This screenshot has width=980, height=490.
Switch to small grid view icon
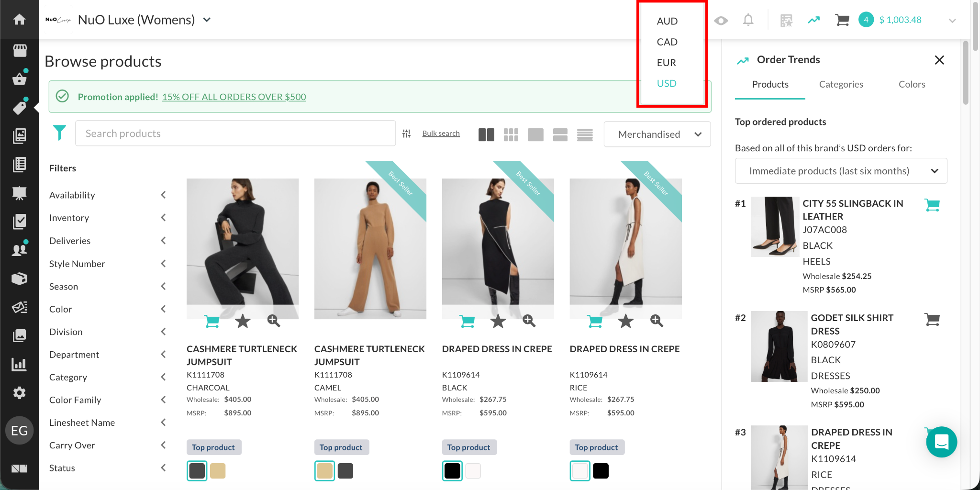511,134
